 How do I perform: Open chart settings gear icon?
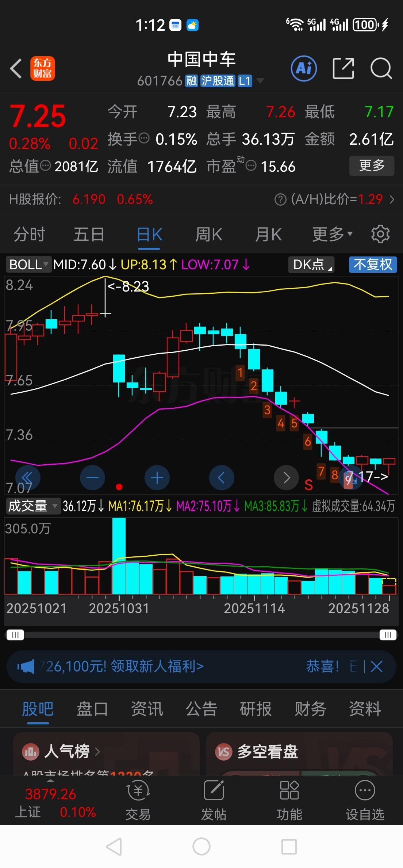pyautogui.click(x=380, y=234)
